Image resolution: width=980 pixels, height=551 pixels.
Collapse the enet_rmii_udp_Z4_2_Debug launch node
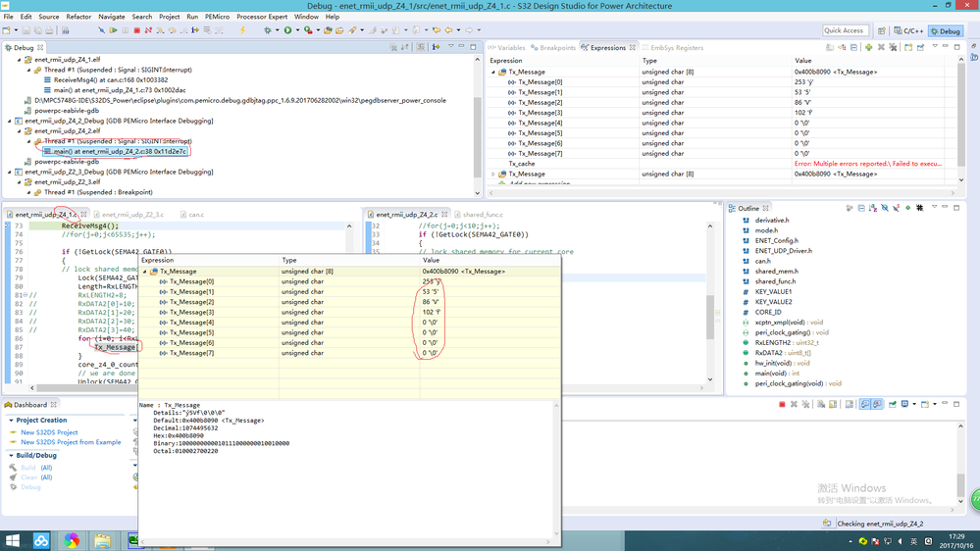click(x=10, y=122)
